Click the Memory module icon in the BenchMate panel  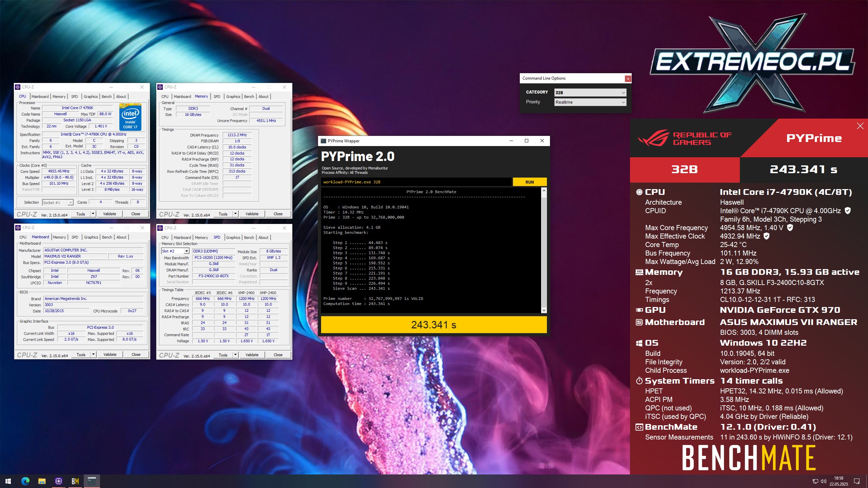pyautogui.click(x=639, y=272)
